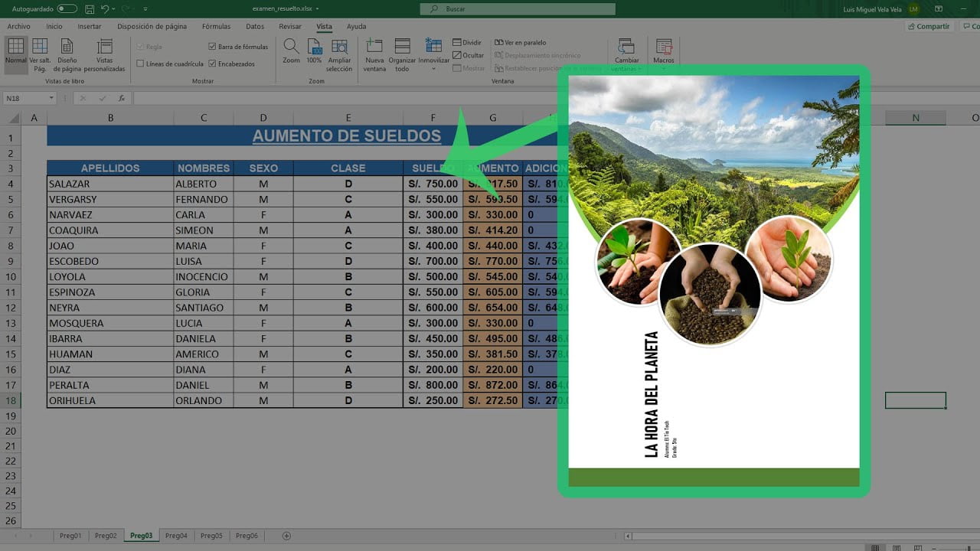Open the Inicio ribbon tab
This screenshot has height=551, width=980.
(x=54, y=26)
